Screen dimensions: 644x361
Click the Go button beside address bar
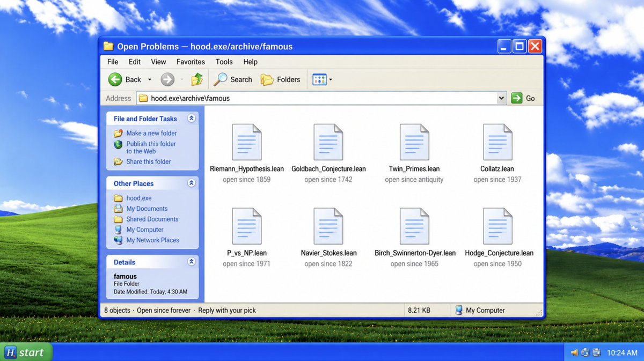tap(523, 98)
